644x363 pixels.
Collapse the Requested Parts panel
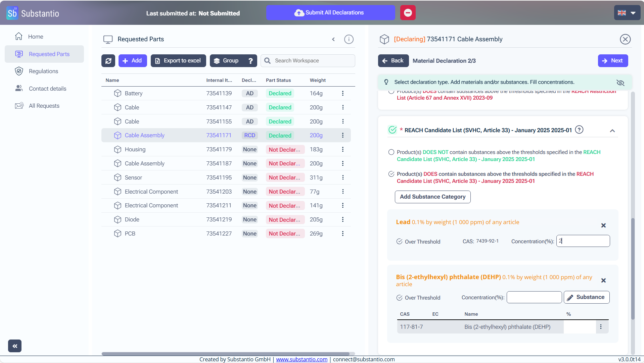333,39
